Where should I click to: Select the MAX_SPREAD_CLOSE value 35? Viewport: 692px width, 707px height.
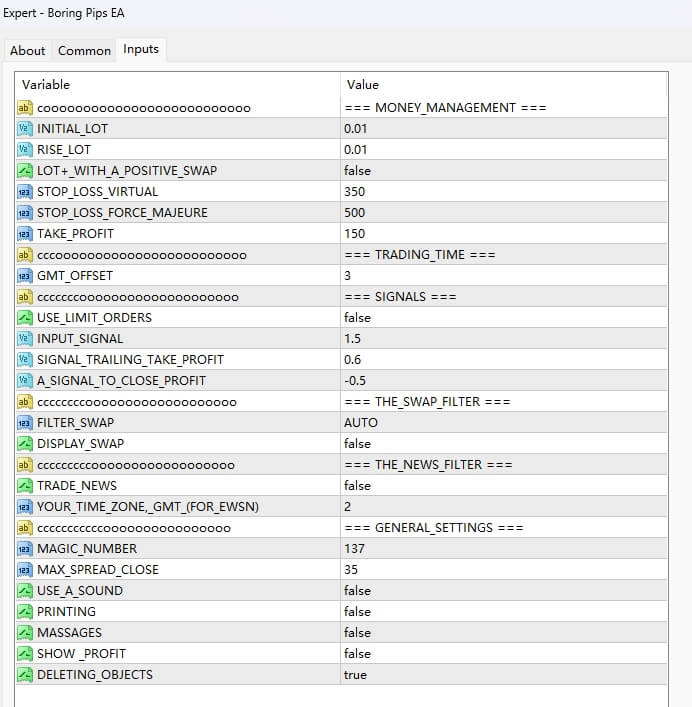click(x=351, y=570)
